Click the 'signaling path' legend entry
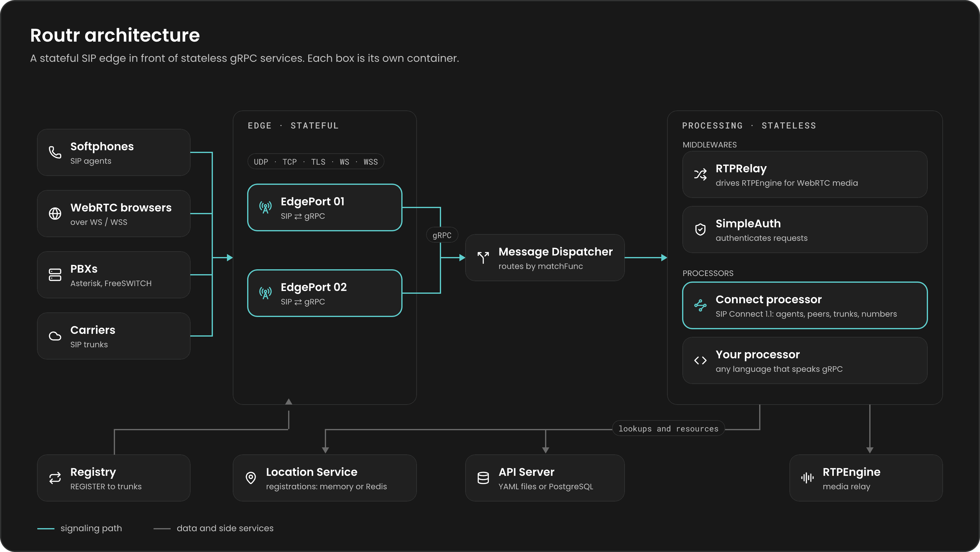This screenshot has width=980, height=552. coord(80,528)
